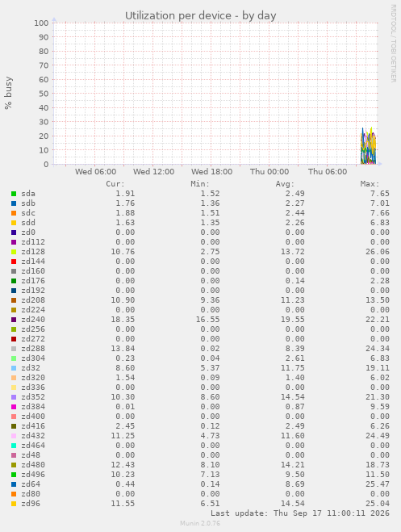Click the dark blue zd0 legend swatch
The width and height of the screenshot is (401, 532).
tap(14, 232)
